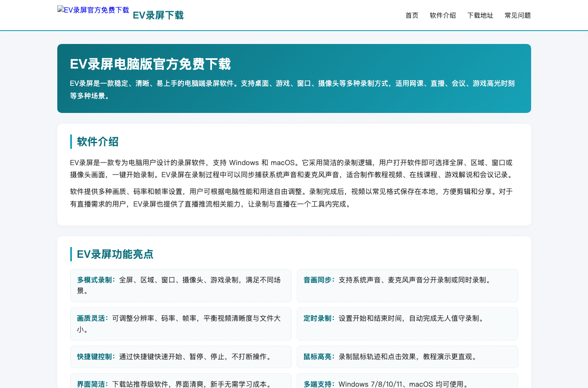Click the 多端支持 feature label
Image resolution: width=588 pixels, height=388 pixels.
[319, 384]
